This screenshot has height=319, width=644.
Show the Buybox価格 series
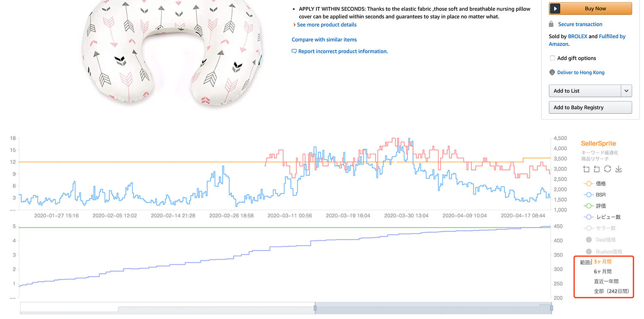click(x=604, y=252)
